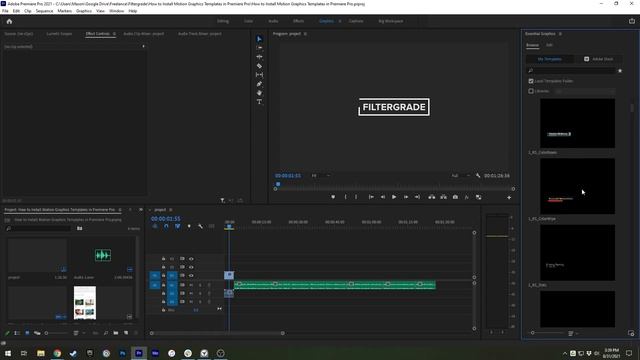This screenshot has height=360, width=640.
Task: Open Graphics menu
Action: coord(84,11)
